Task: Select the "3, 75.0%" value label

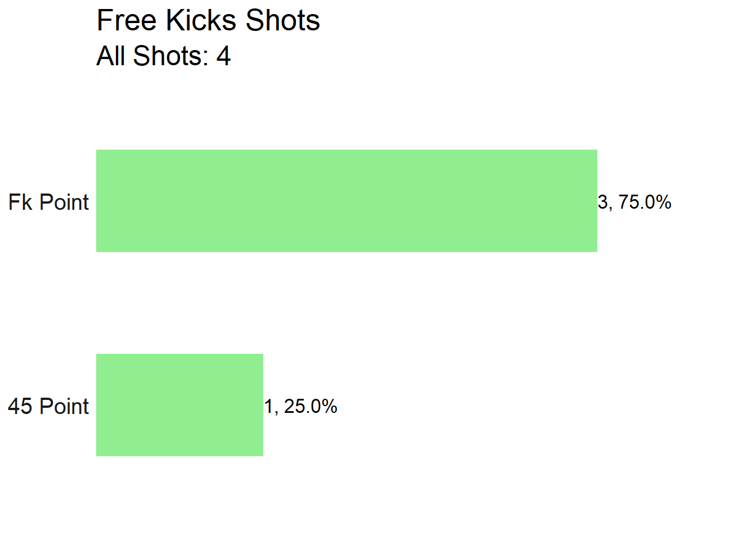Action: point(634,202)
